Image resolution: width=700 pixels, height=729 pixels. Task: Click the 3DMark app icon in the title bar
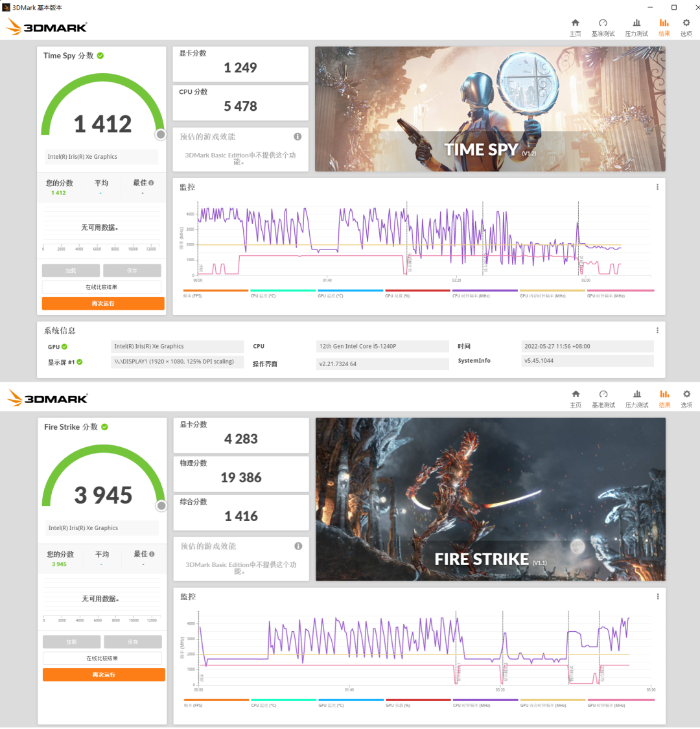click(6, 7)
